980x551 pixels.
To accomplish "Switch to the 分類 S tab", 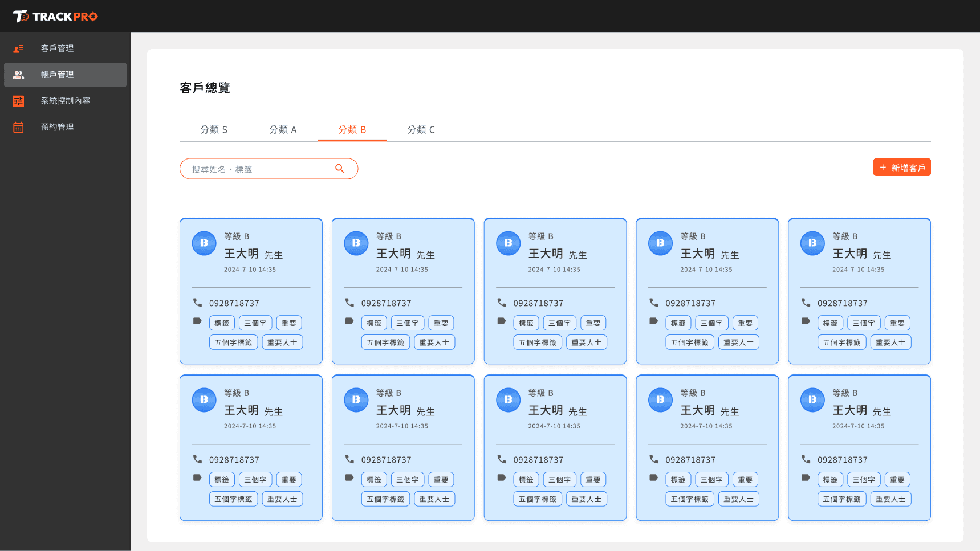I will pyautogui.click(x=214, y=130).
